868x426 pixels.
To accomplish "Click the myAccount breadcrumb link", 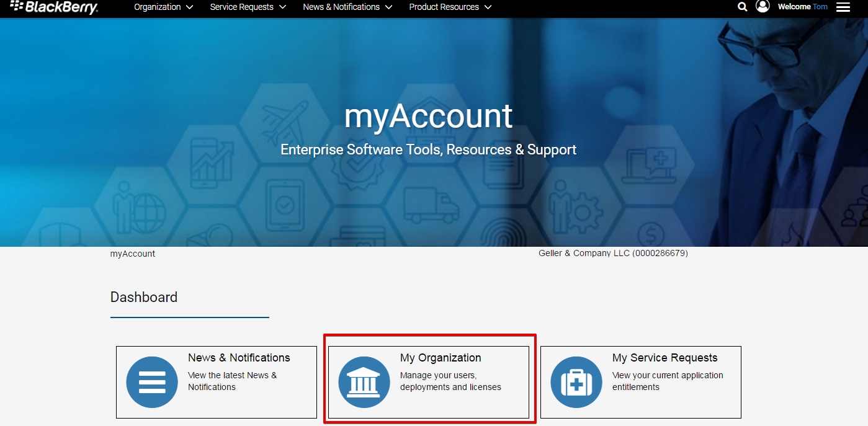I will (x=133, y=254).
